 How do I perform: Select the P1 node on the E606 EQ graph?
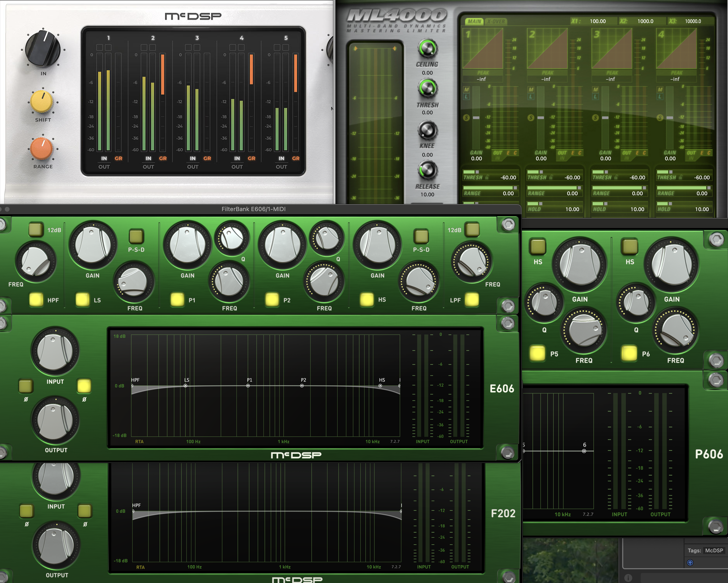(248, 386)
